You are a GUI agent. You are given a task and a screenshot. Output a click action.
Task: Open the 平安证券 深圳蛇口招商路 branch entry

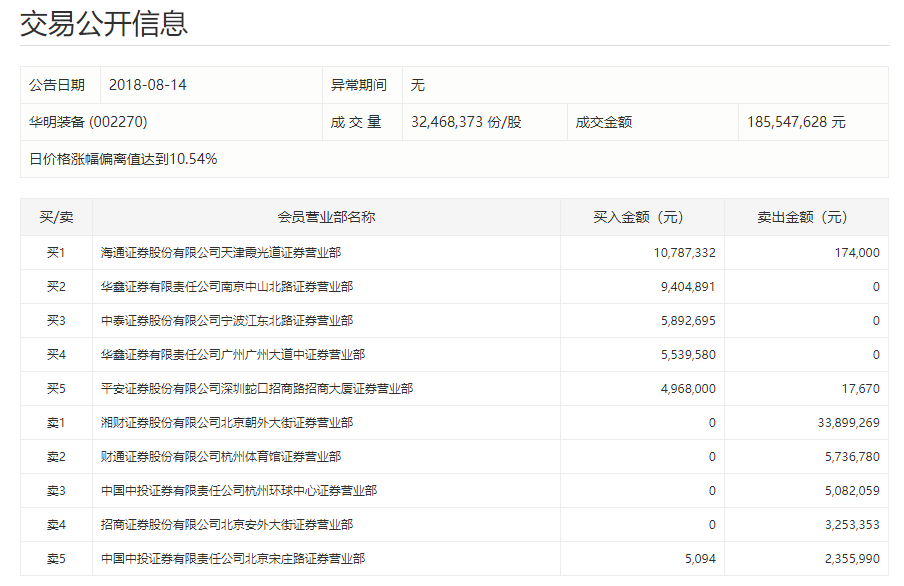click(257, 389)
